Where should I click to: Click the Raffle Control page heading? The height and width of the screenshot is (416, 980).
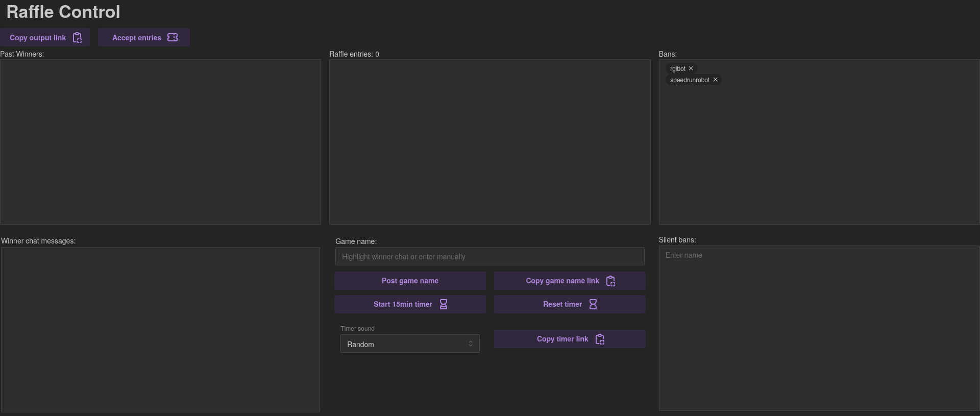63,12
